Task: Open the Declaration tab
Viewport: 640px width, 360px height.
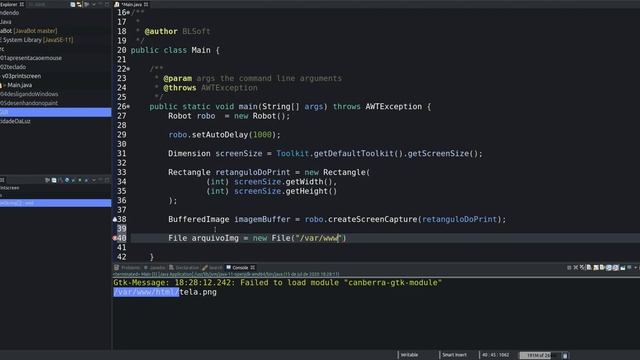Action: point(184,268)
